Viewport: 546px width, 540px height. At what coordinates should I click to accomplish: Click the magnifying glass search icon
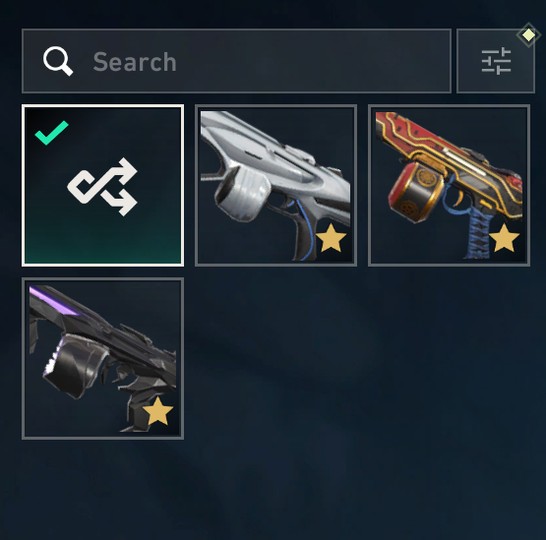pos(58,61)
